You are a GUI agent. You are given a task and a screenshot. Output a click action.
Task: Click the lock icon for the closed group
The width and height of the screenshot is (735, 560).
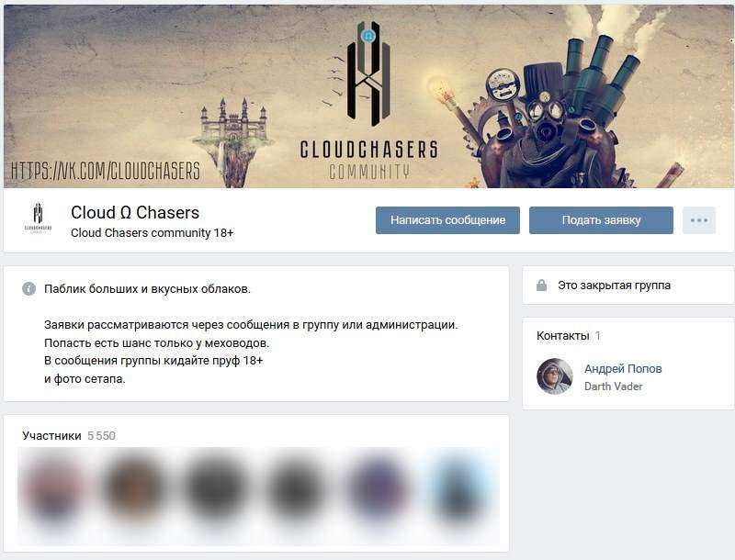(541, 285)
